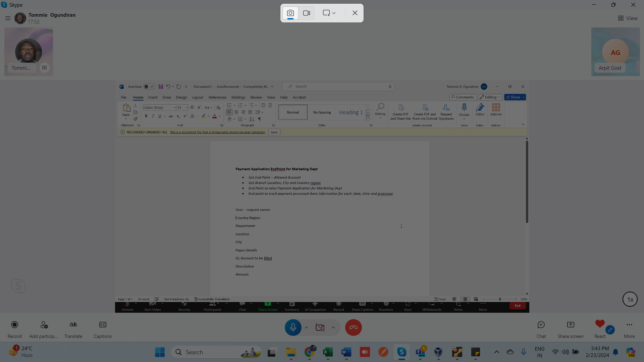Click the 1x zoom level button
The image size is (644, 362).
(x=630, y=299)
